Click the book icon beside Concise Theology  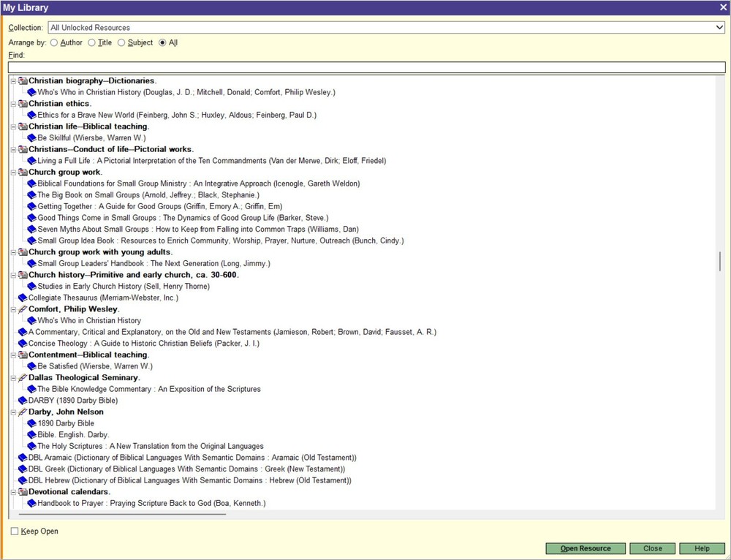point(23,344)
